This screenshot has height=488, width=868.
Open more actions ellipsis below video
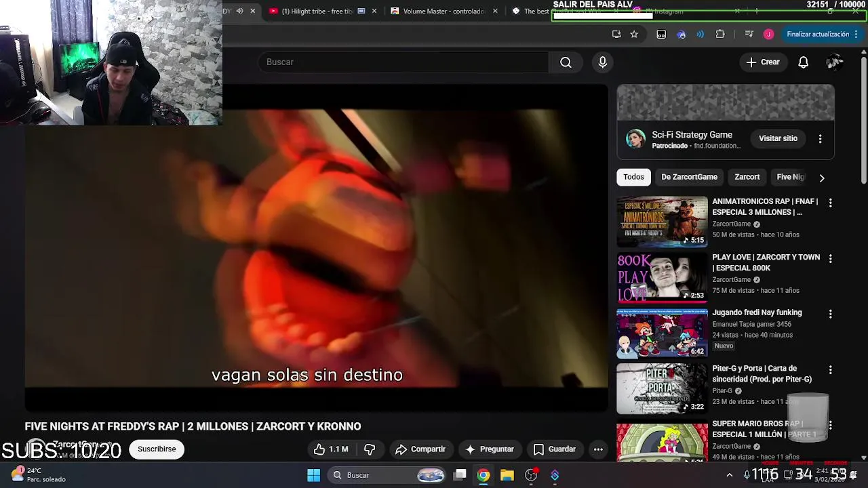point(598,449)
